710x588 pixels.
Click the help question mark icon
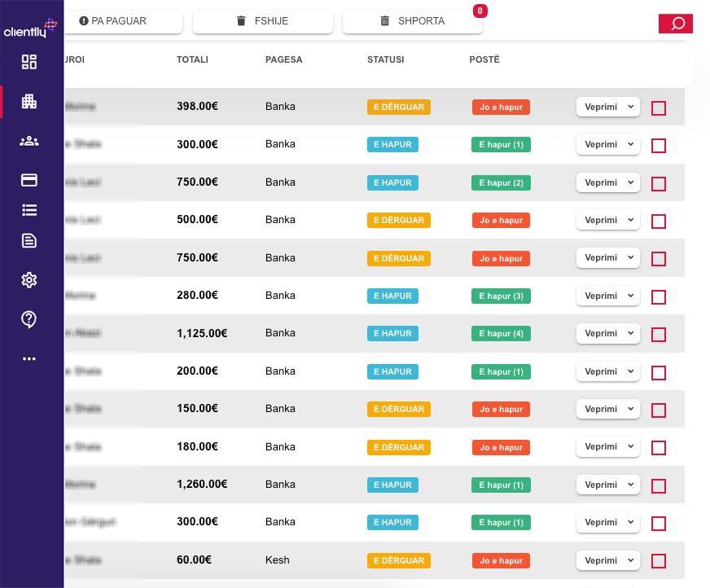tap(29, 319)
